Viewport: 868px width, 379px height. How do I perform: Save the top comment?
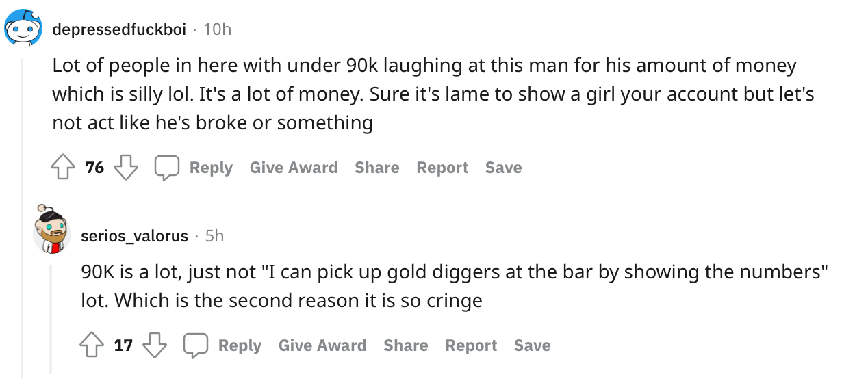pyautogui.click(x=504, y=168)
